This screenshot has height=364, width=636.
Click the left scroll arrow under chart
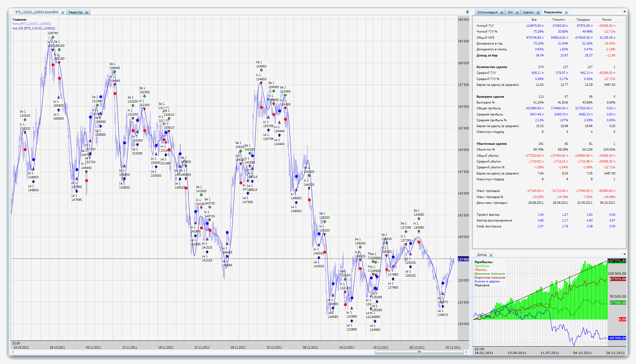coord(13,352)
